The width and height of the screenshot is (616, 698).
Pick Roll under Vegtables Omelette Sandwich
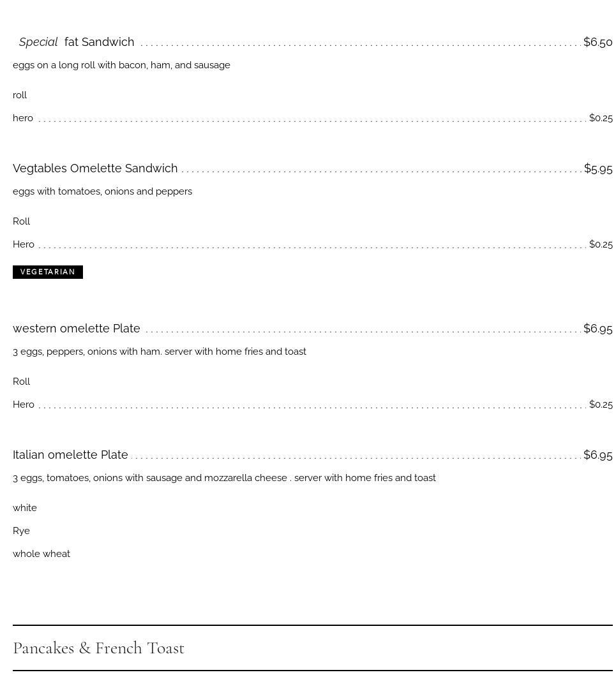tap(21, 221)
